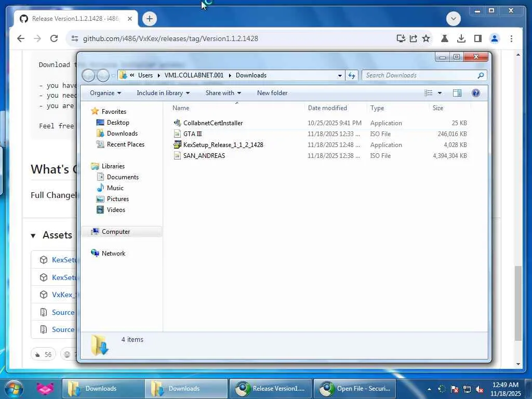This screenshot has height=399, width=532.
Task: Select the GTA III ISO file
Action: 320,134
